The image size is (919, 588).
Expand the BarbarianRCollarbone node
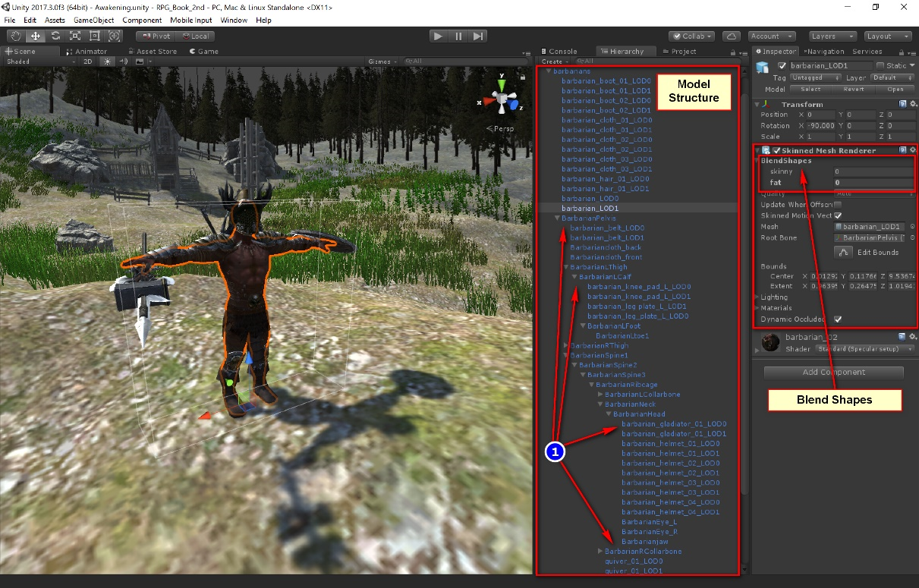(600, 552)
